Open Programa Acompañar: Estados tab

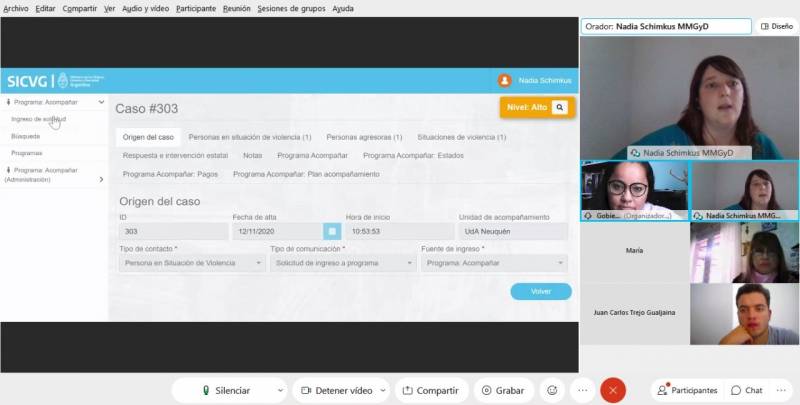tap(413, 156)
